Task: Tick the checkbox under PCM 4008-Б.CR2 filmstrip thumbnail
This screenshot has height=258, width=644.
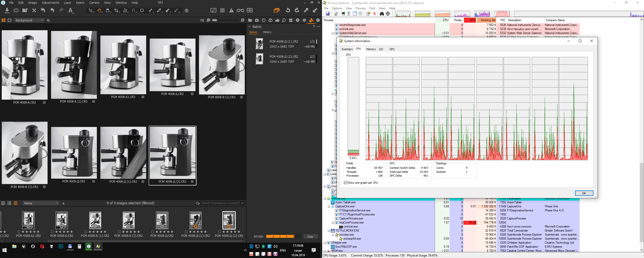Action: (52, 232)
